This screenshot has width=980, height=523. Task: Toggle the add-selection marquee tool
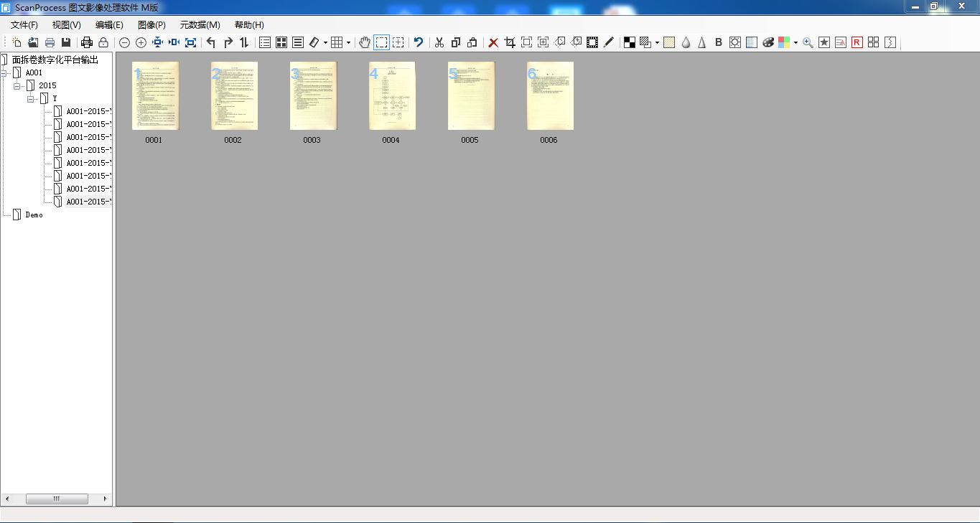[x=398, y=42]
